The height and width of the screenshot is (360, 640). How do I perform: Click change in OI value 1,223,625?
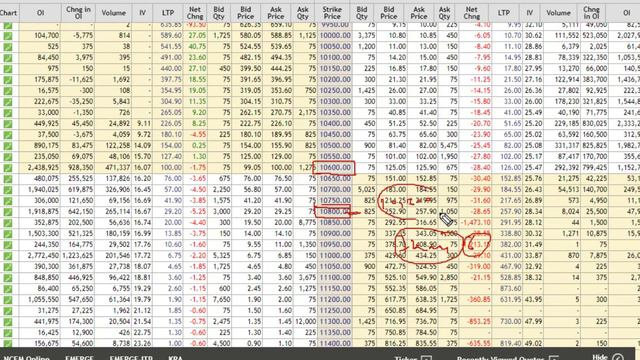point(78,256)
